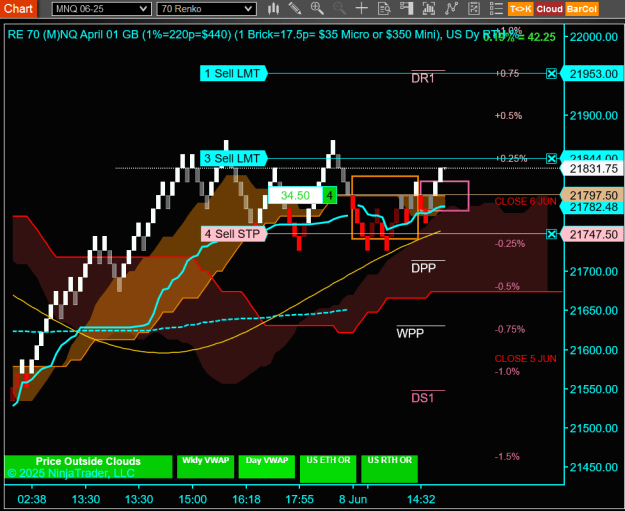
Task: Click the 1 Sell LMT order flag
Action: (233, 73)
